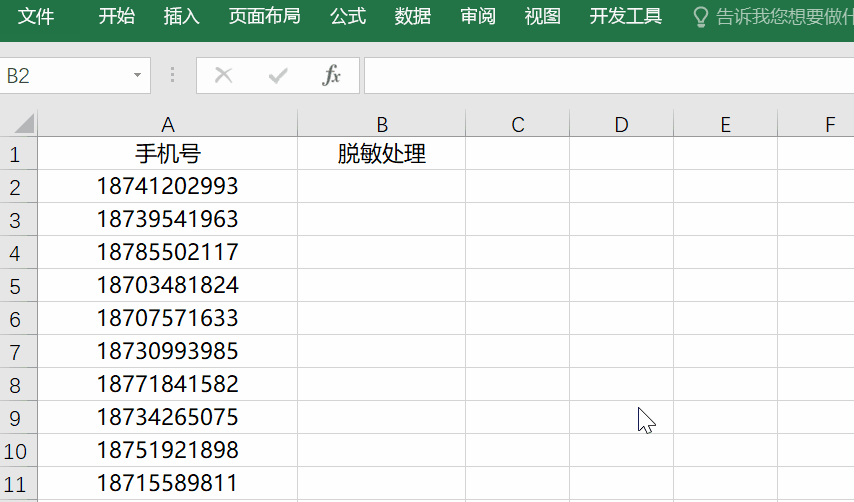Open the 文件 menu tab

click(37, 17)
